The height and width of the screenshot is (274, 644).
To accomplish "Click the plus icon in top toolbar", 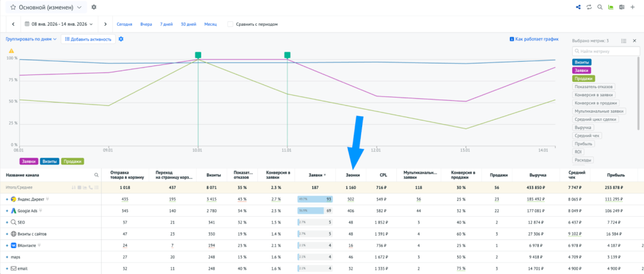I will pyautogui.click(x=633, y=7).
